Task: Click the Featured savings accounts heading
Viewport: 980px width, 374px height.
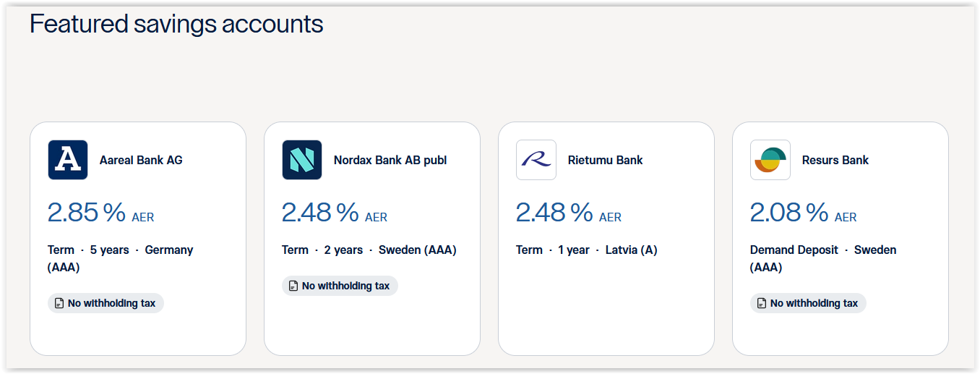Action: (176, 24)
